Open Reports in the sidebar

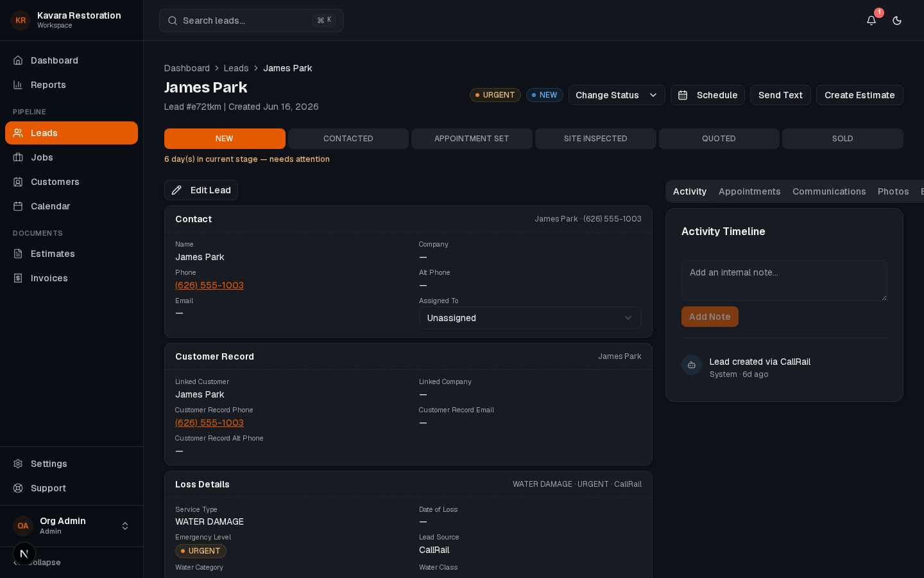[x=71, y=85]
